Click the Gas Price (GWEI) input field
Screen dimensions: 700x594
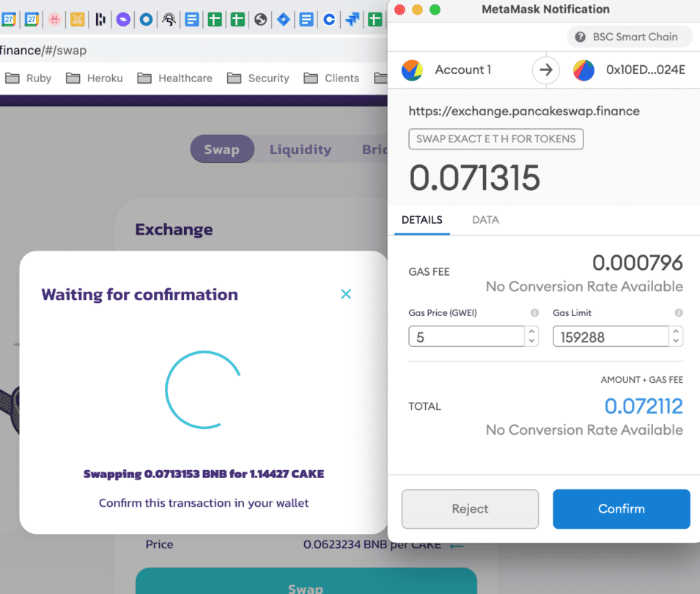point(466,337)
